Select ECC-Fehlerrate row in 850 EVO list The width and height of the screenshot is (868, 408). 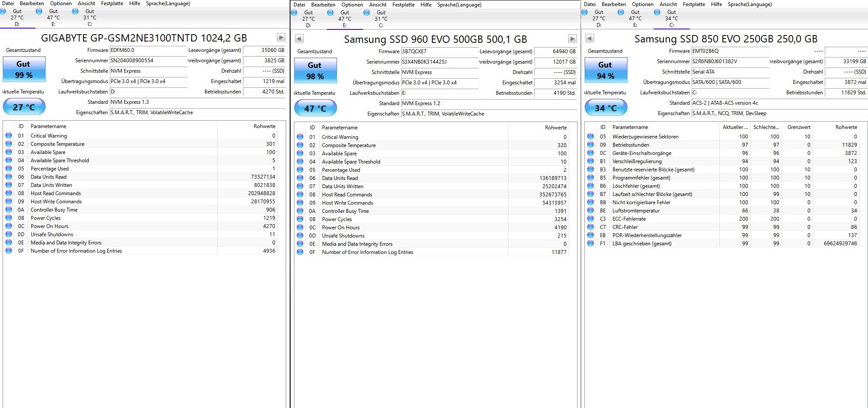coord(722,219)
